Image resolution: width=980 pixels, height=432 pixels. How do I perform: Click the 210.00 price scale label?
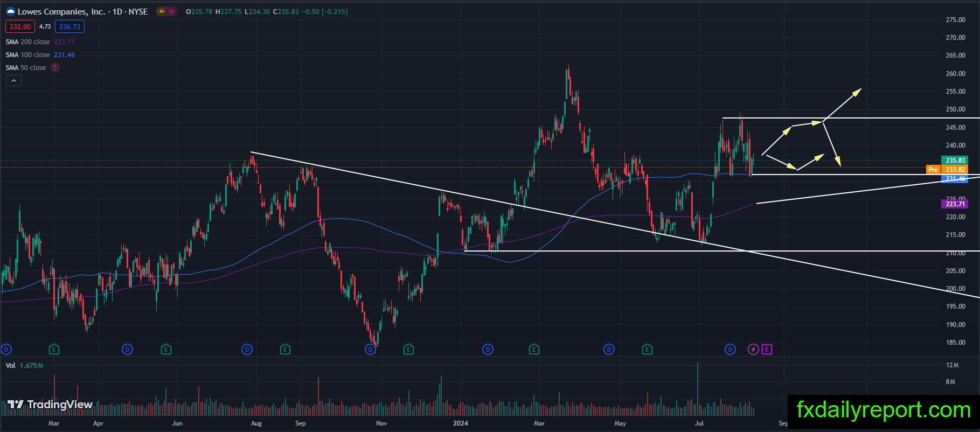pyautogui.click(x=955, y=253)
